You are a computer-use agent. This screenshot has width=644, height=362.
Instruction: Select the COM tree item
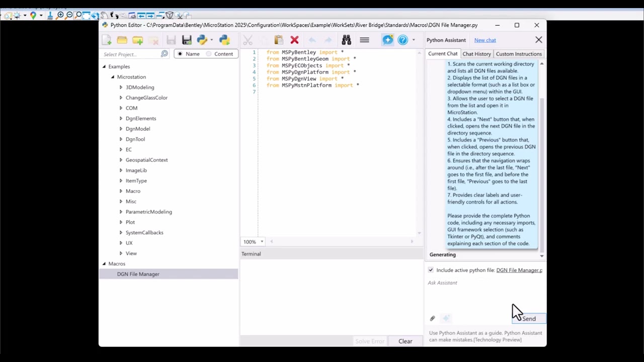pyautogui.click(x=131, y=108)
